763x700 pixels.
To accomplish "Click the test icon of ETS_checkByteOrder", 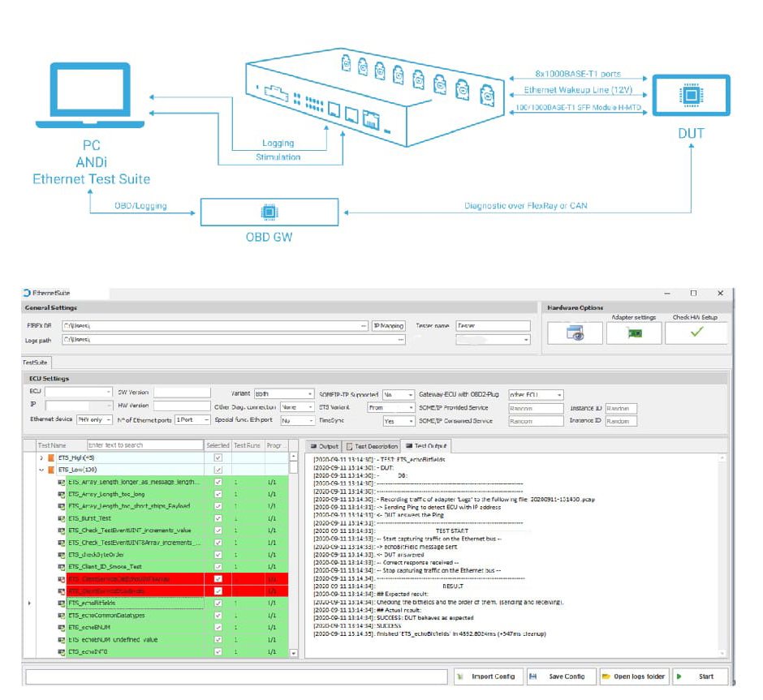I will coord(62,555).
